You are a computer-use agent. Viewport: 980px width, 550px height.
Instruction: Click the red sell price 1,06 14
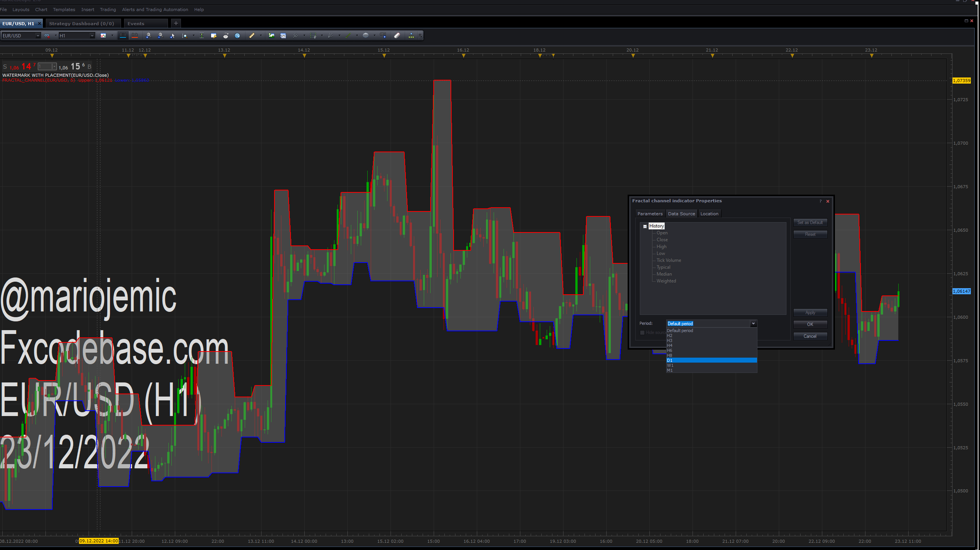(x=23, y=66)
